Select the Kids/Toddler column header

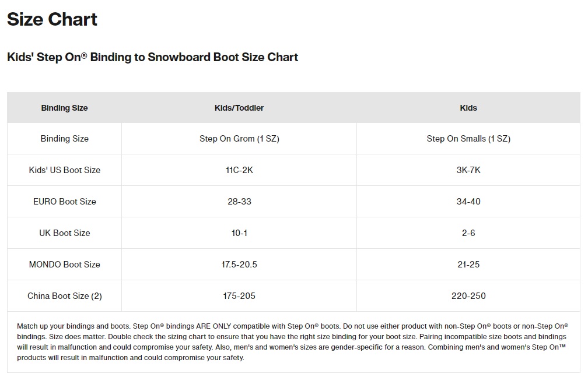pyautogui.click(x=239, y=108)
